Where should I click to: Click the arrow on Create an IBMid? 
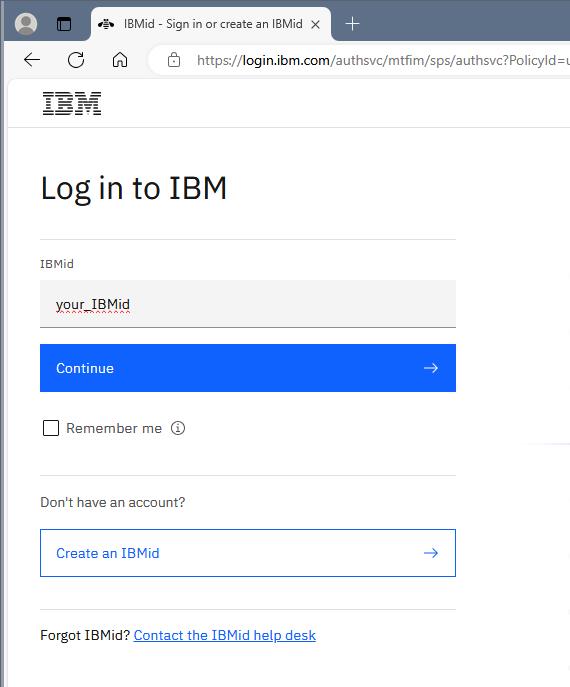tap(431, 553)
